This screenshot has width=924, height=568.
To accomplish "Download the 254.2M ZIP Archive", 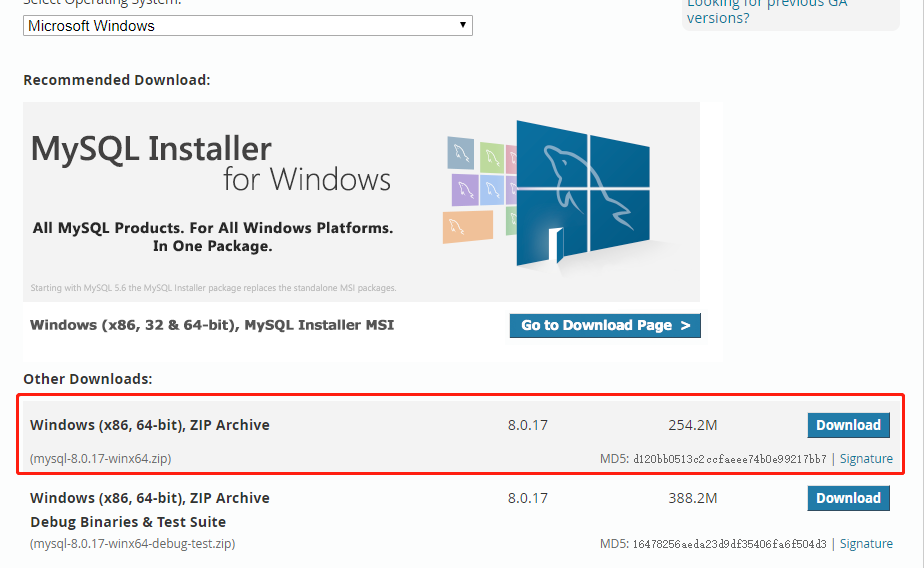I will click(848, 425).
